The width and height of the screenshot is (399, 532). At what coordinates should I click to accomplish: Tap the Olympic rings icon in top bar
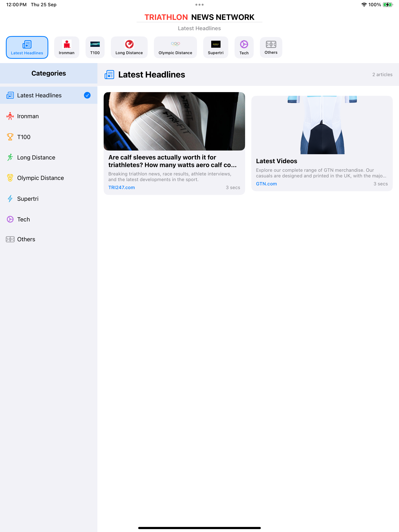175,44
